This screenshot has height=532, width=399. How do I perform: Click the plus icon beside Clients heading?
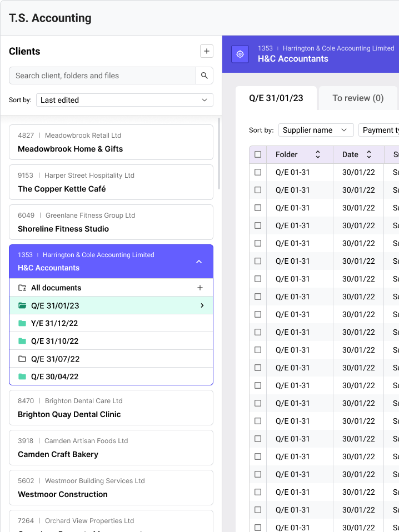(x=206, y=51)
